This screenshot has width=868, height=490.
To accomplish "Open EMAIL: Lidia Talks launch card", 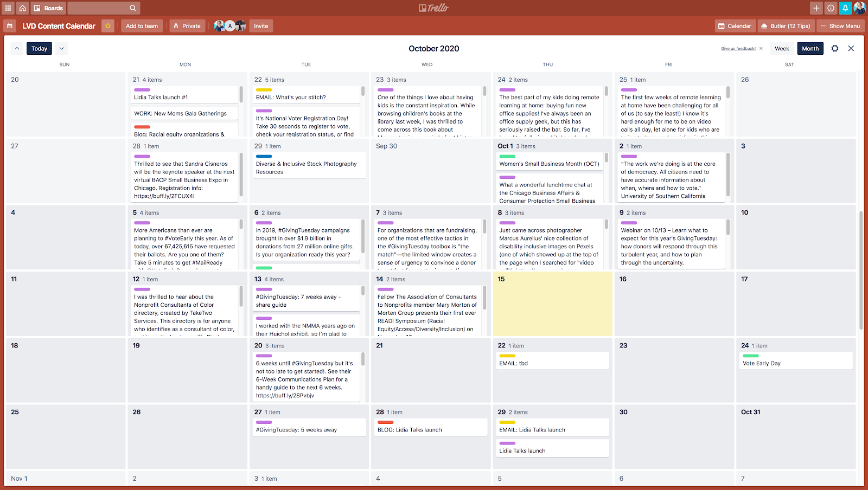I will (x=553, y=427).
